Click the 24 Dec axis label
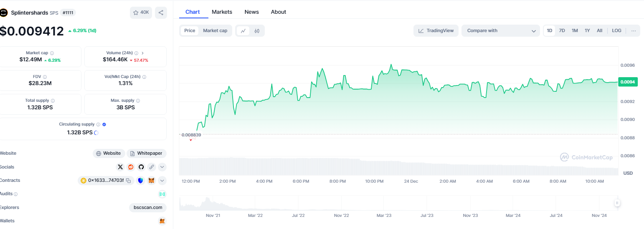644x229 pixels. (x=411, y=181)
